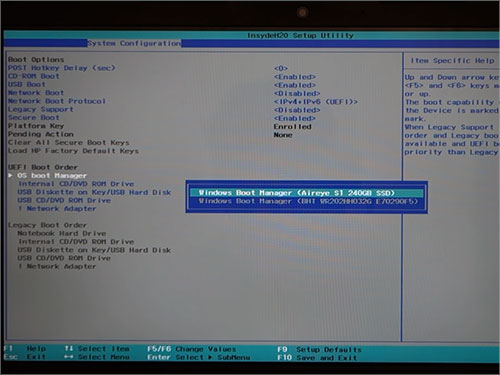The width and height of the screenshot is (500, 375).
Task: Click Esc Exit in footer
Action: pos(25,357)
